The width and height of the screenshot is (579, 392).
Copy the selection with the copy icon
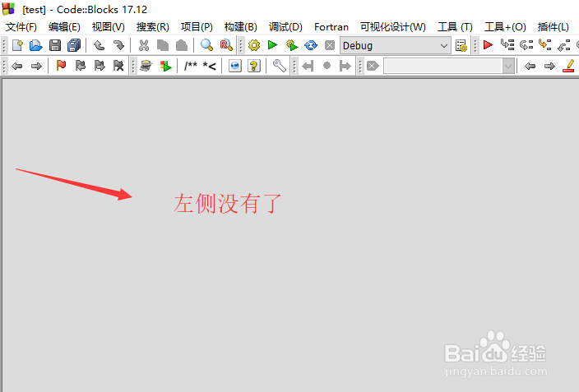pos(163,45)
